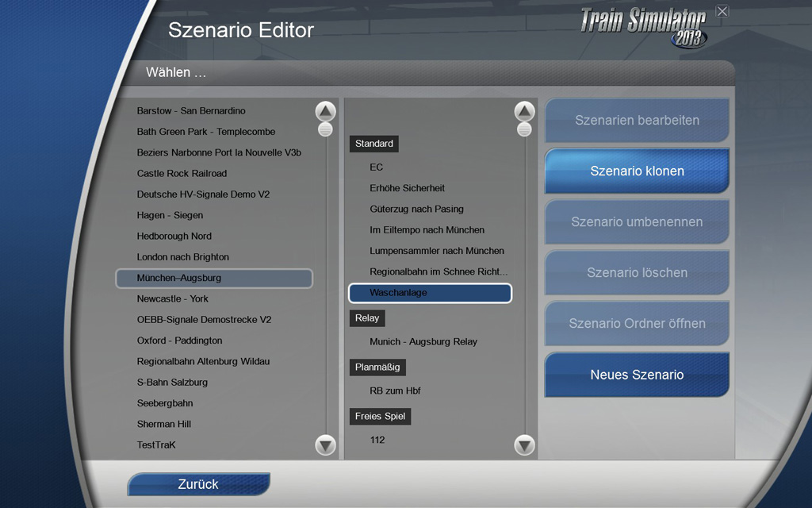Viewport: 812px width, 508px height.
Task: Choose Beziers Narbonne Port la Nouvelle V3b
Action: [219, 152]
